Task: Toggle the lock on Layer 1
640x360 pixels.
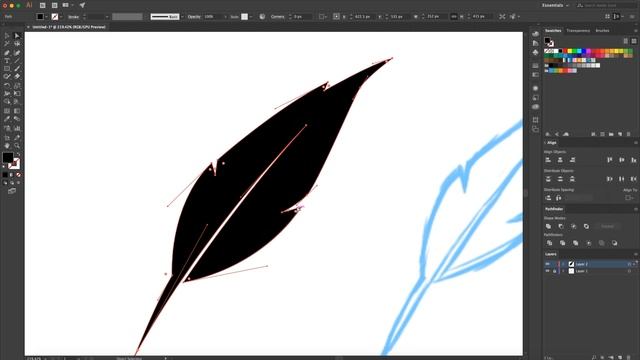Action: pyautogui.click(x=554, y=271)
